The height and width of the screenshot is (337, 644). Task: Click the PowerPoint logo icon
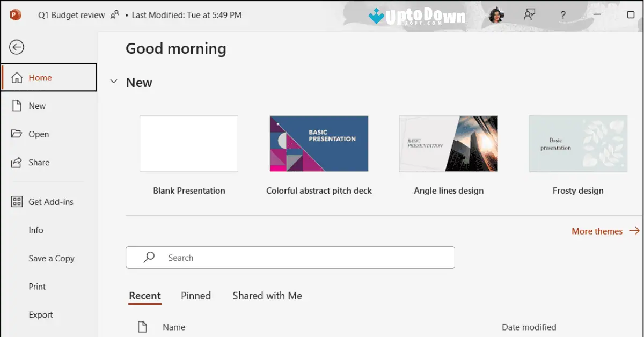tap(14, 15)
